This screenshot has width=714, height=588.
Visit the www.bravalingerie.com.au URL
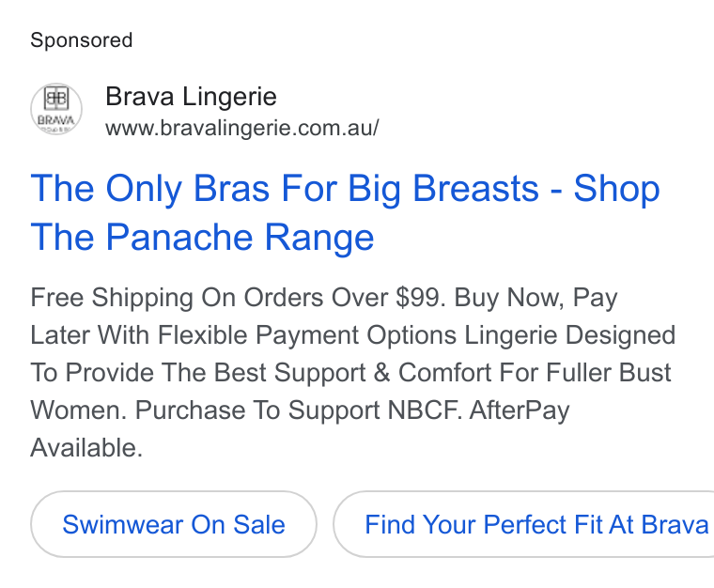[241, 128]
